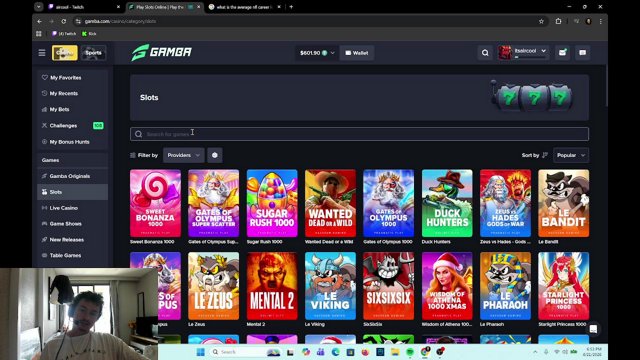Click the Gamba logo
The width and height of the screenshot is (640, 360).
(x=162, y=53)
